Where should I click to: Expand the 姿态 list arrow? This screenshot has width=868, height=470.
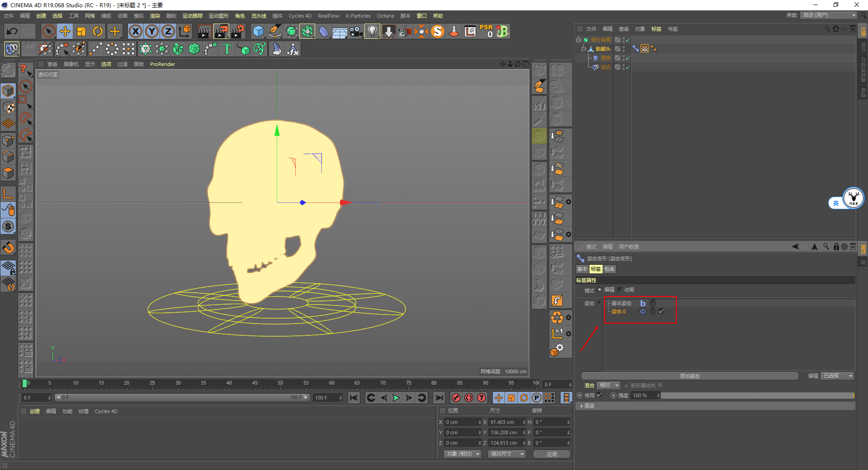coord(599,302)
